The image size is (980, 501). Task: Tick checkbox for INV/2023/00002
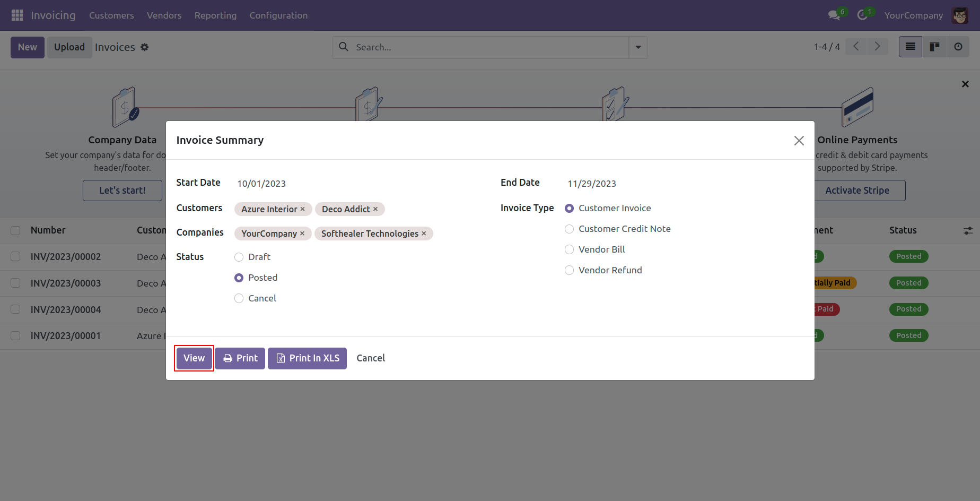pos(15,256)
